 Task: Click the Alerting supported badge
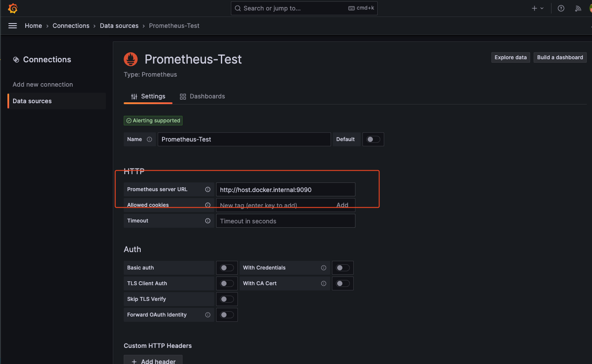tap(153, 121)
